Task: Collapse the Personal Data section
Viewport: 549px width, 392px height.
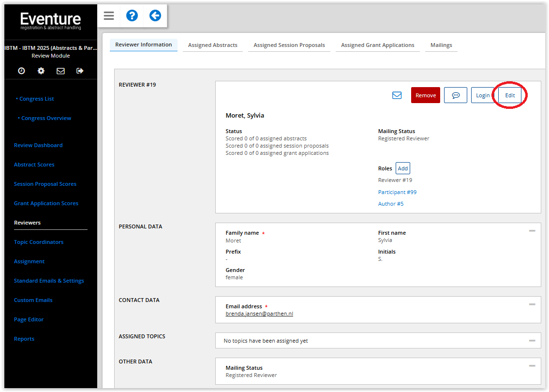Action: click(532, 231)
